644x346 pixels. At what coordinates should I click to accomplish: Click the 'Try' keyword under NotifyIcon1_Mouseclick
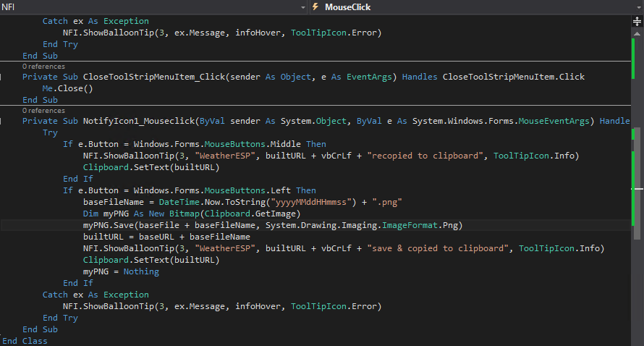[x=50, y=132]
